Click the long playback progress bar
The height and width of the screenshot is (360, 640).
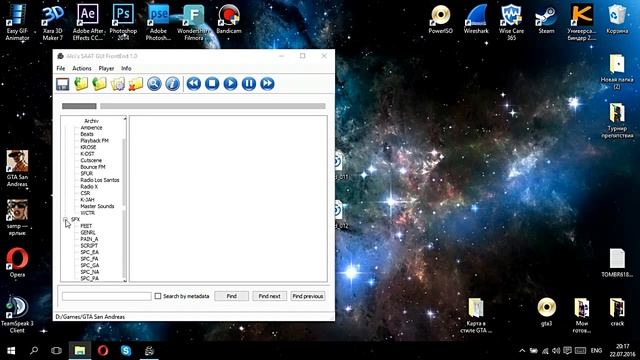click(213, 106)
